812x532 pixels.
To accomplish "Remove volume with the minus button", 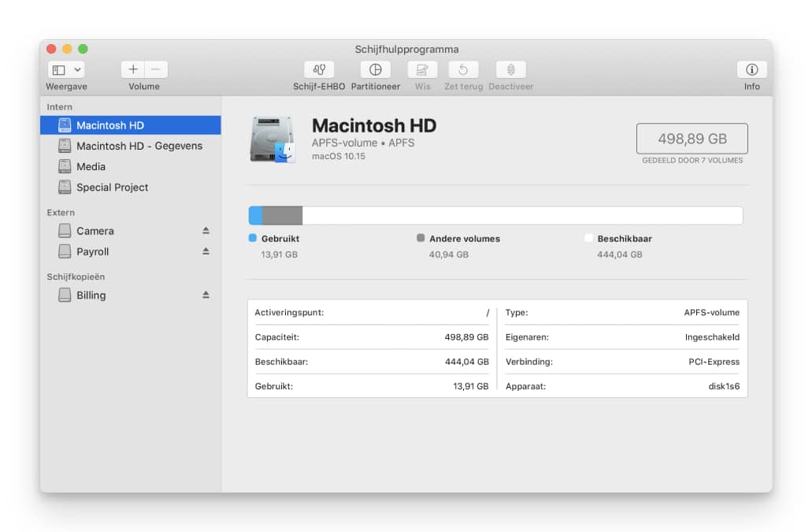I will point(156,69).
